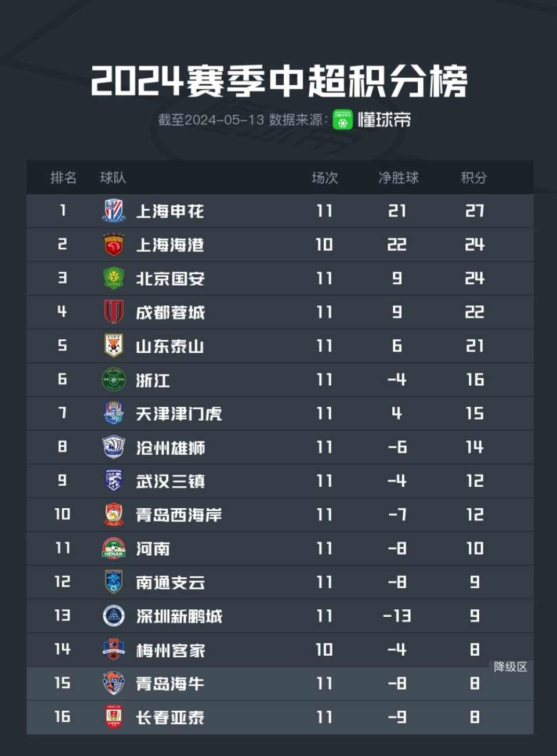Click the Changchun Yatai (长春亚泰) red badge
The image size is (557, 756).
pos(114,717)
